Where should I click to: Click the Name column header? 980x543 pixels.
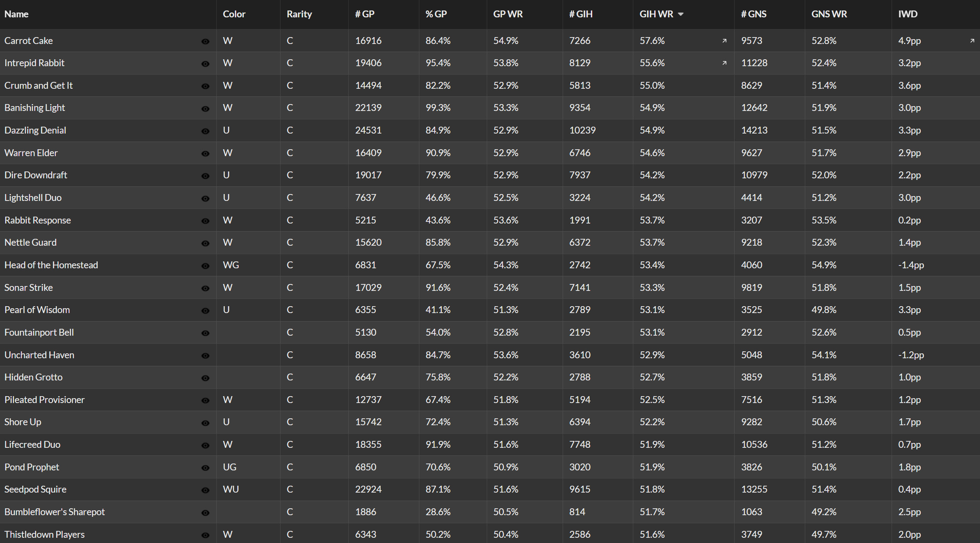pyautogui.click(x=17, y=14)
